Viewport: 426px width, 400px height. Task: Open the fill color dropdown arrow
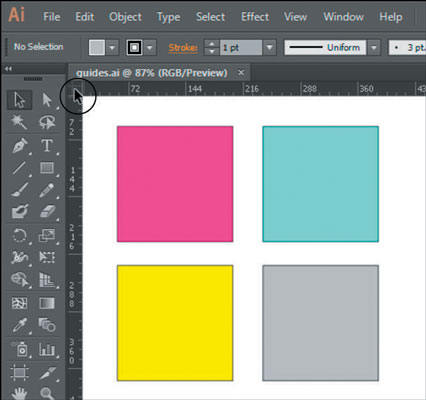point(112,48)
